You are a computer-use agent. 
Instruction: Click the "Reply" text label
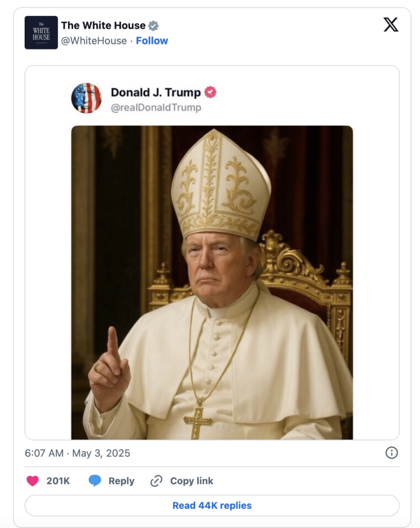(x=121, y=481)
